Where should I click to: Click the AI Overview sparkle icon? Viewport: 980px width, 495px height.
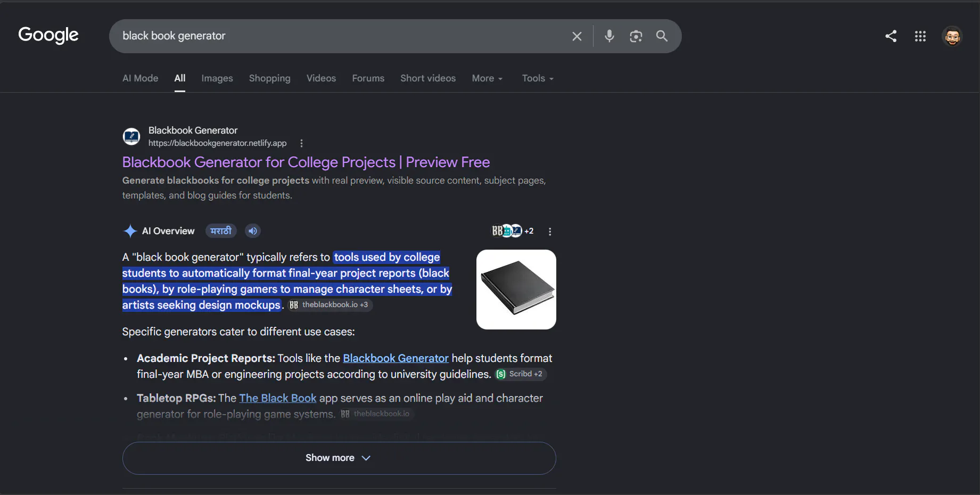tap(130, 231)
